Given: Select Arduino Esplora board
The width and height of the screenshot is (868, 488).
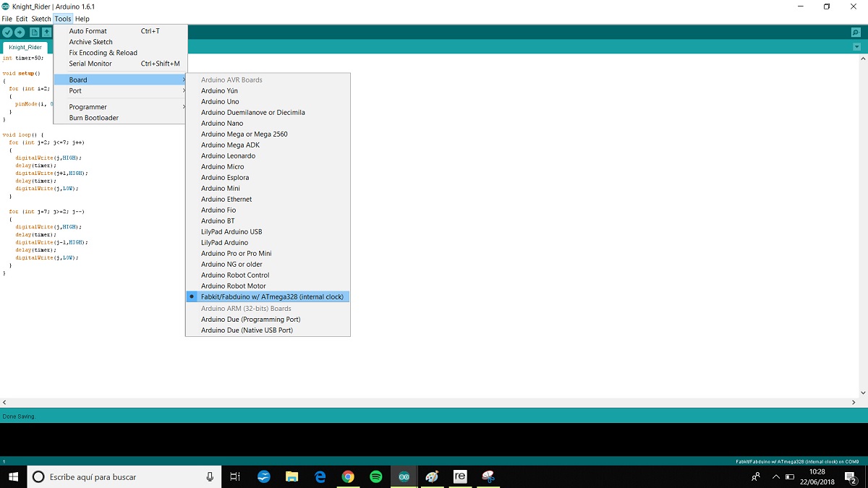Looking at the screenshot, I should click(268, 178).
